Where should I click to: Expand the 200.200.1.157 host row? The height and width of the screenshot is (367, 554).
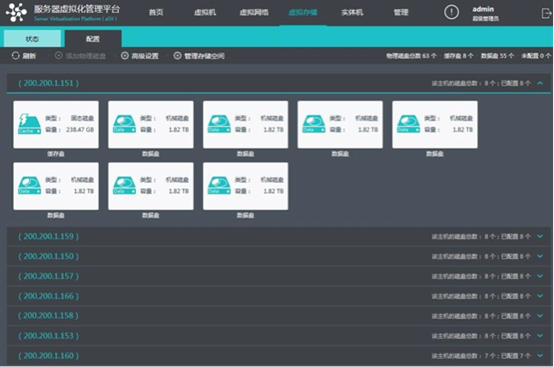click(540, 276)
